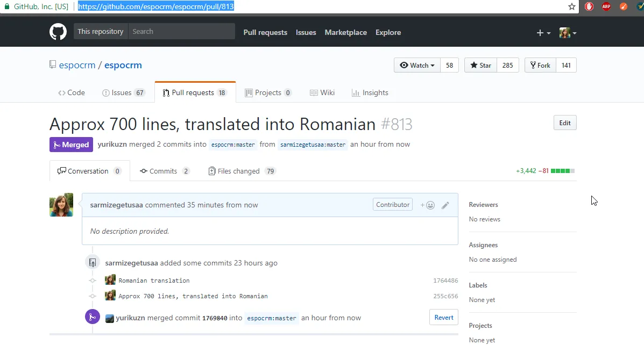Switch to the Pull requests 18 tab
Viewport: 644px width, 345px height.
pos(195,93)
